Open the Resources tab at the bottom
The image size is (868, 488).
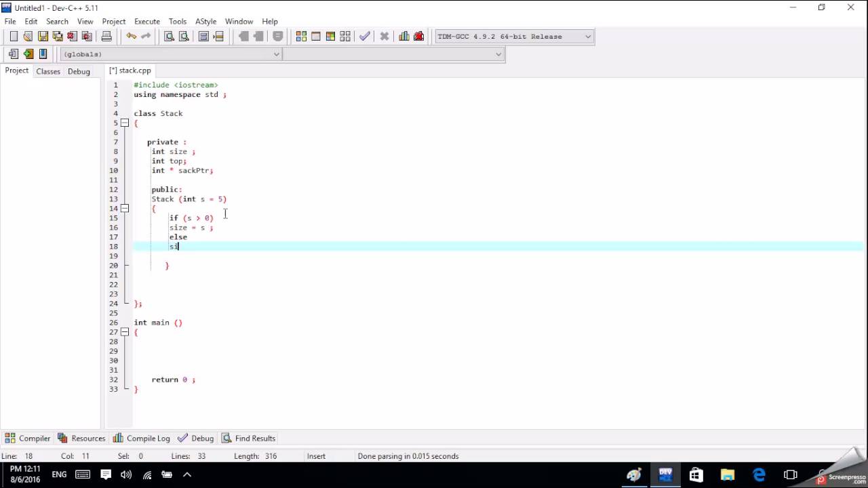(x=81, y=439)
